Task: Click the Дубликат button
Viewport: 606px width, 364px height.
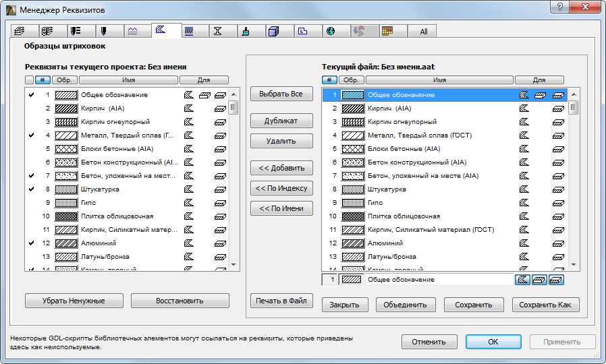Action: [x=281, y=121]
